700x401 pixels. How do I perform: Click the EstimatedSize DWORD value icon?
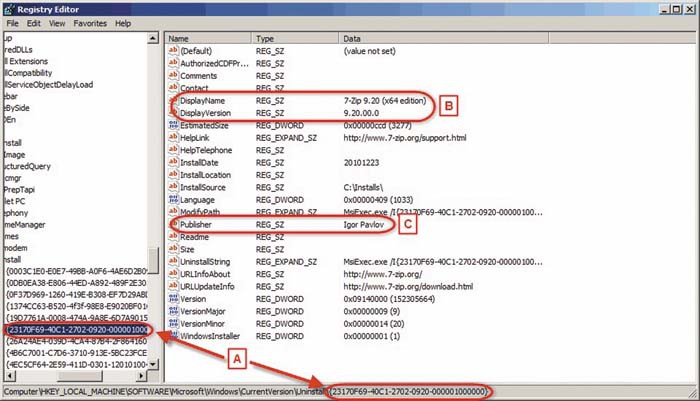pos(173,127)
